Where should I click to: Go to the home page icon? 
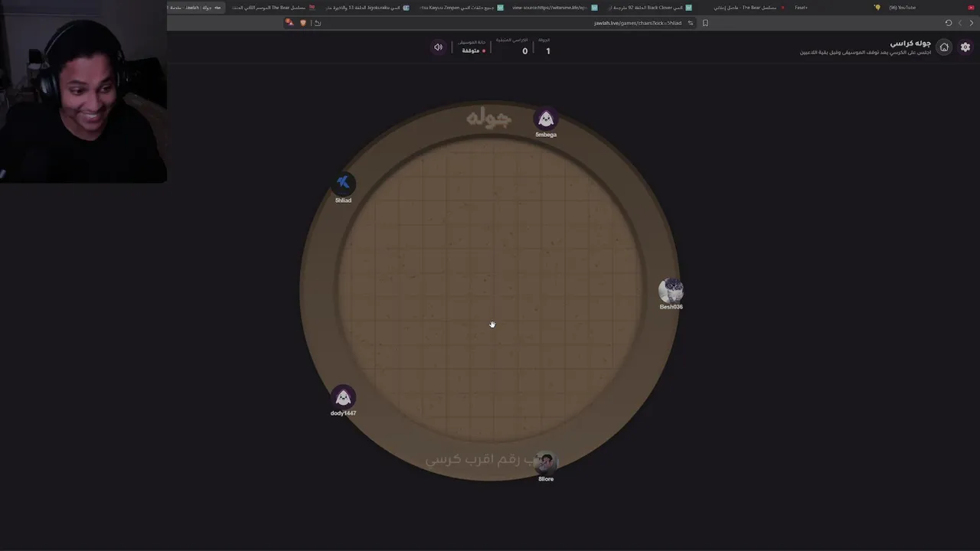pos(944,47)
